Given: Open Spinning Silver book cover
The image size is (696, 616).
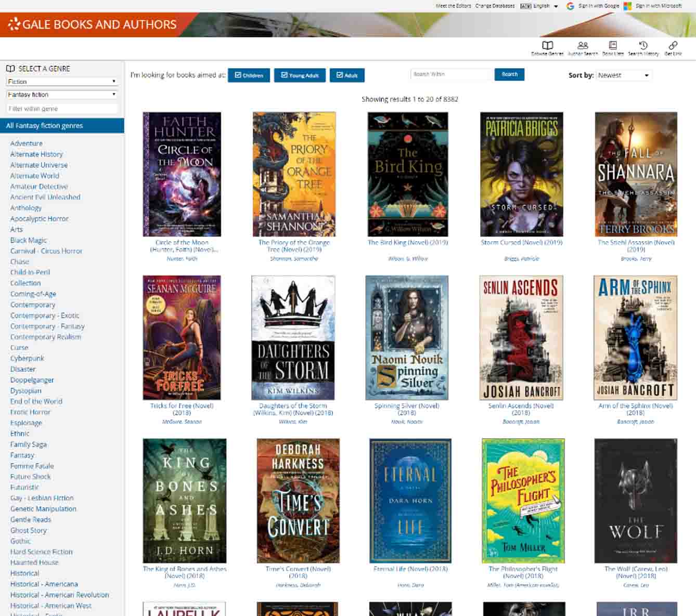Looking at the screenshot, I should [x=407, y=337].
